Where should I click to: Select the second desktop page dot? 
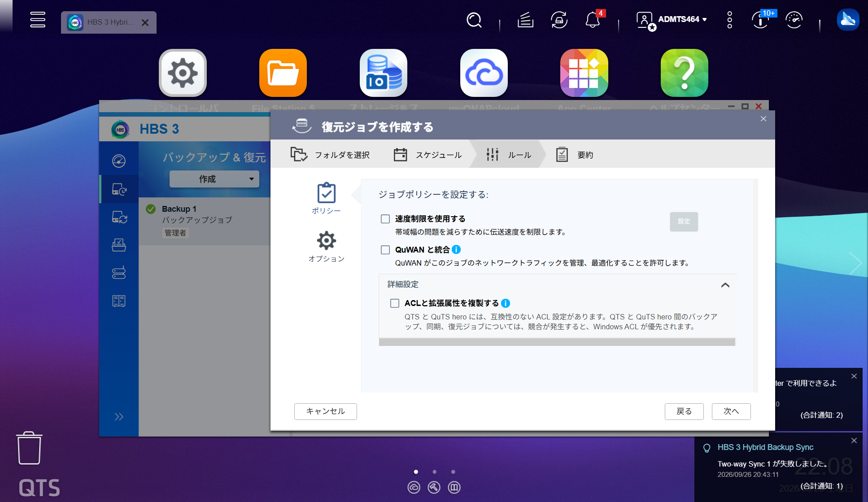(x=434, y=472)
